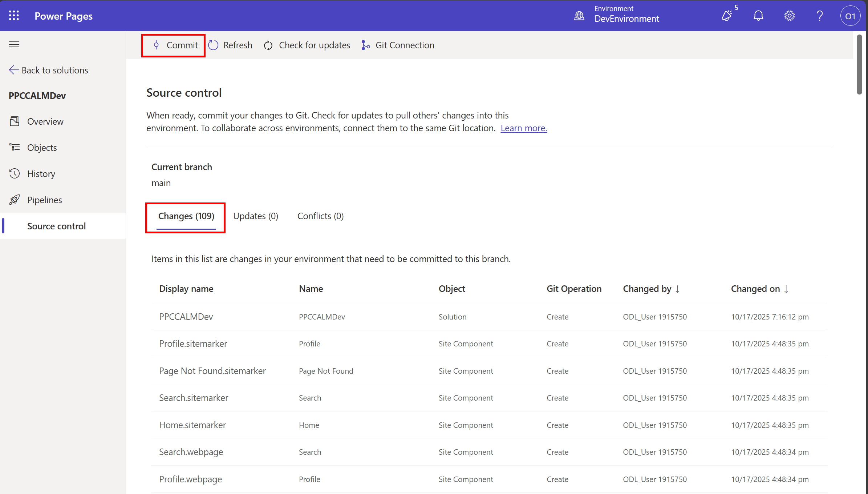
Task: Open Help using the question mark icon
Action: click(x=819, y=15)
